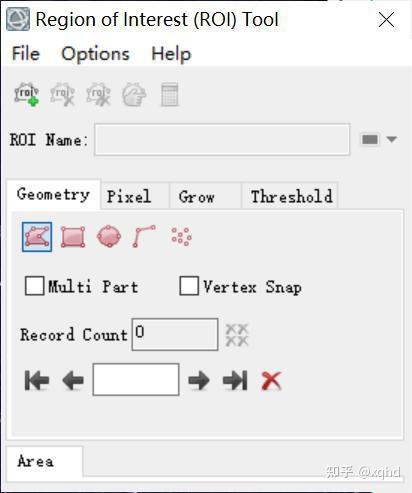Enable the Vertex Snap checkbox
Screen dimensions: 412x493
[189, 286]
